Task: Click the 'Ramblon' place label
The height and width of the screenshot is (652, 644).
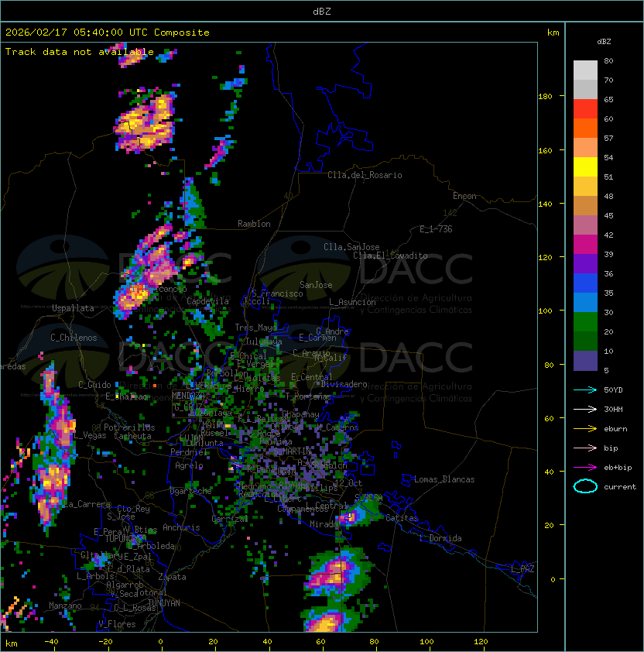Action: [254, 224]
